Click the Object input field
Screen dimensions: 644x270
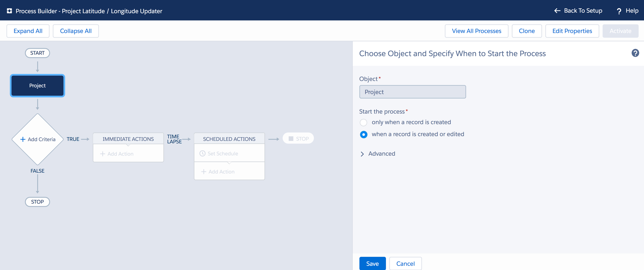pyautogui.click(x=412, y=92)
